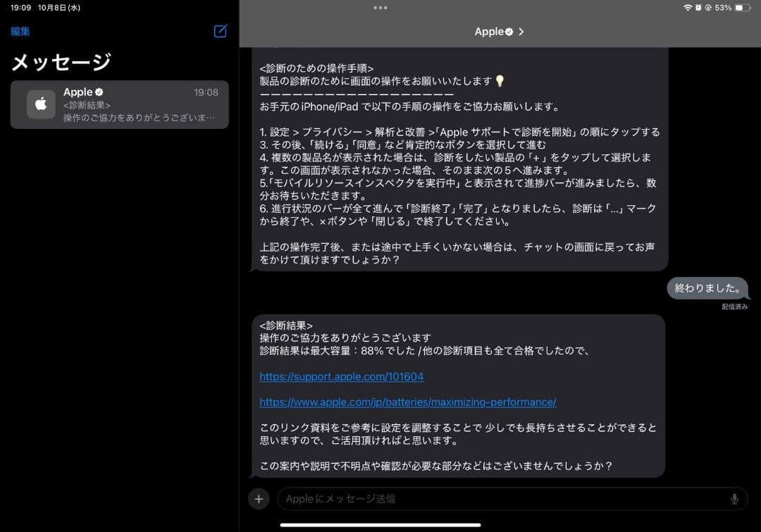The height and width of the screenshot is (532, 761).
Task: Open the multitasking menu via the three dots
Action: tap(380, 8)
